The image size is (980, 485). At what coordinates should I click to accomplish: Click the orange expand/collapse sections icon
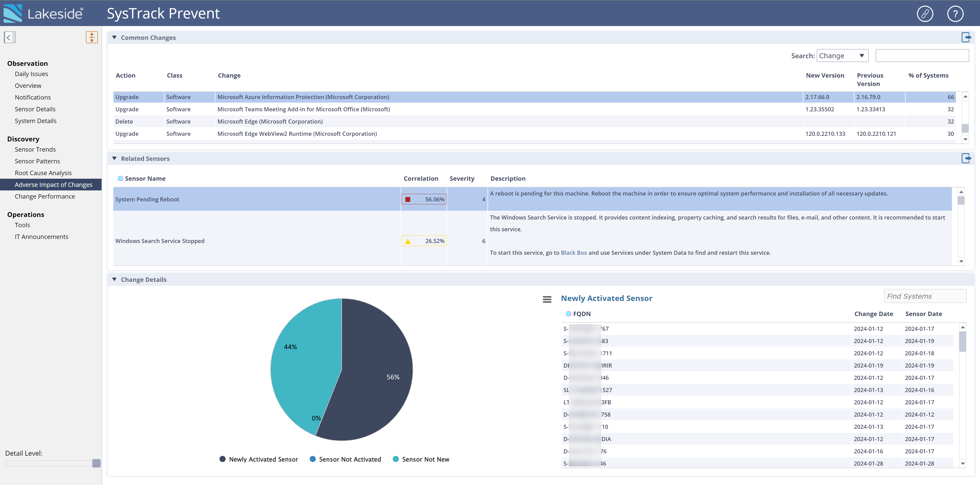92,37
